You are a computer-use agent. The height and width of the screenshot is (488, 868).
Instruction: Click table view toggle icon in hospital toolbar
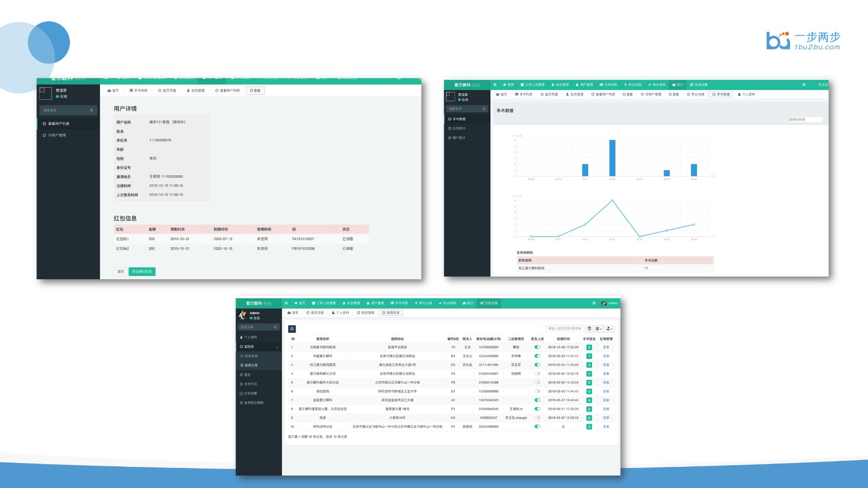point(589,329)
